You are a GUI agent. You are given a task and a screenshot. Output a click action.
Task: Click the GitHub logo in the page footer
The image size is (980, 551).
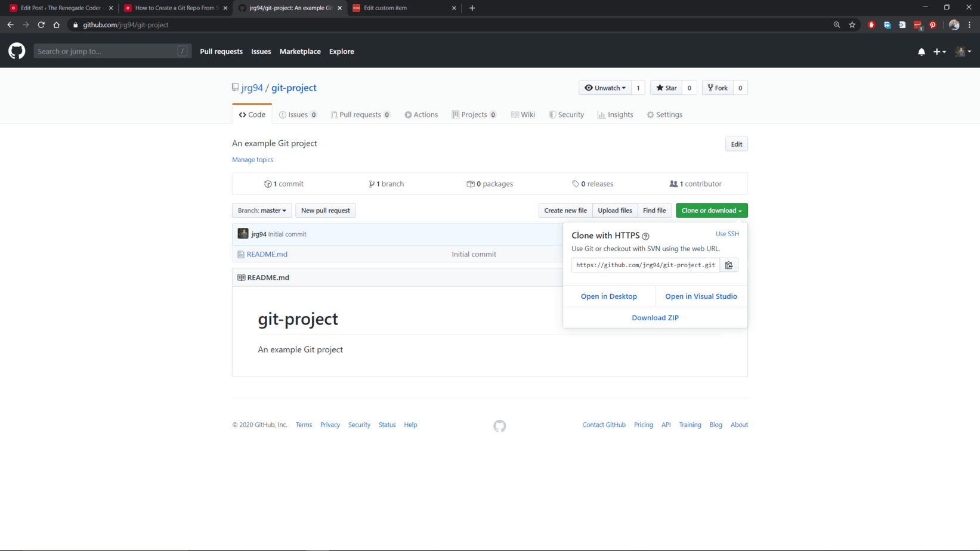click(499, 426)
